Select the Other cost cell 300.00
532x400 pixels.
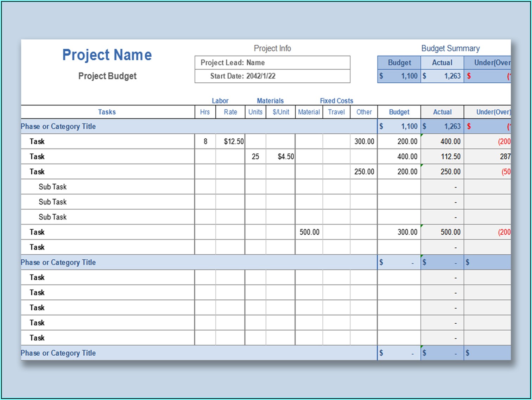[364, 141]
